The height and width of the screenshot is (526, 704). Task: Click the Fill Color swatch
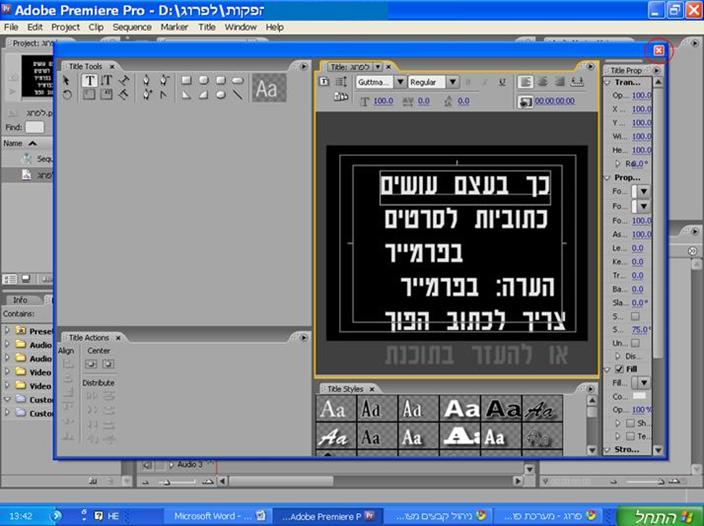tap(639, 396)
